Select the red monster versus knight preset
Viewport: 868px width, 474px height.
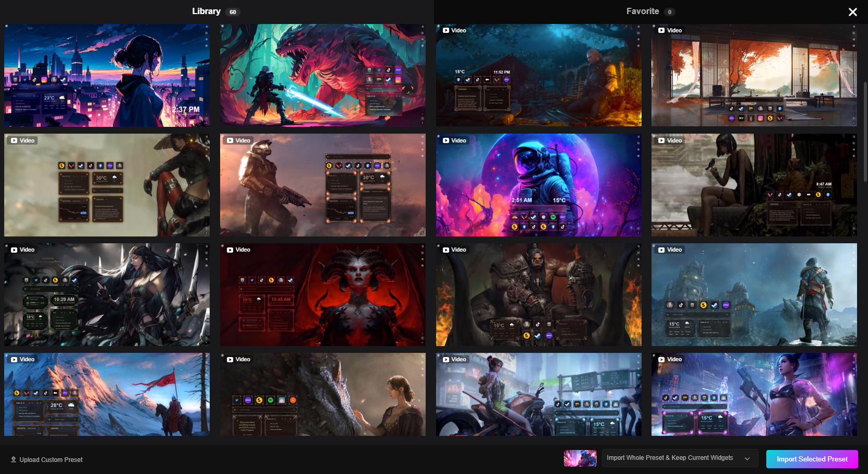coord(323,75)
